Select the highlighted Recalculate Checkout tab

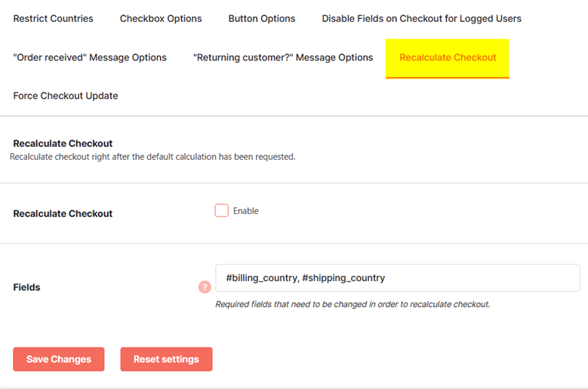(x=448, y=58)
